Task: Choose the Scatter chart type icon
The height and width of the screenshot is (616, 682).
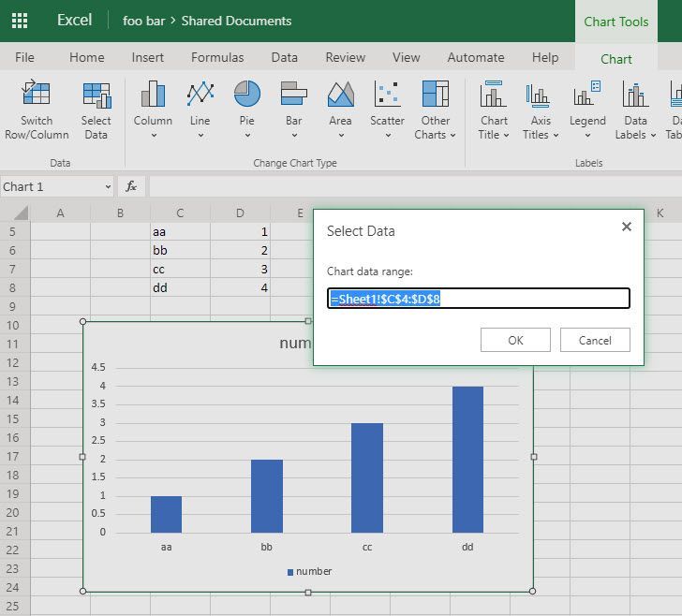Action: click(x=387, y=94)
